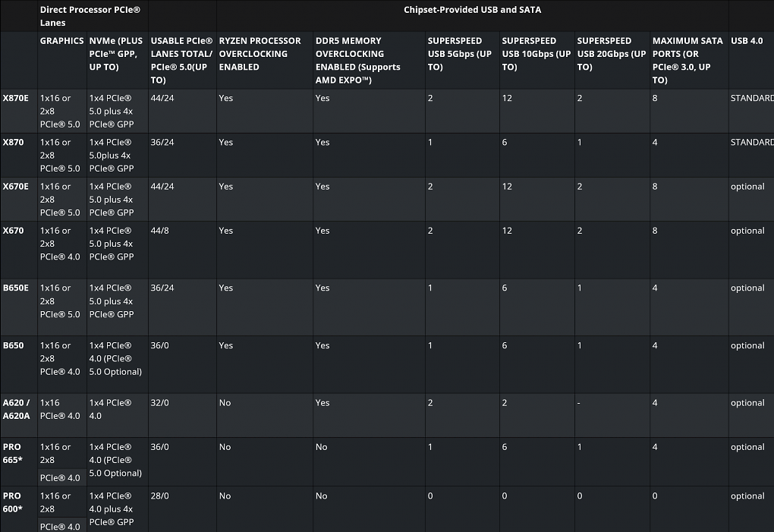Select the A620 / A620A row label
The image size is (774, 532).
(16, 409)
